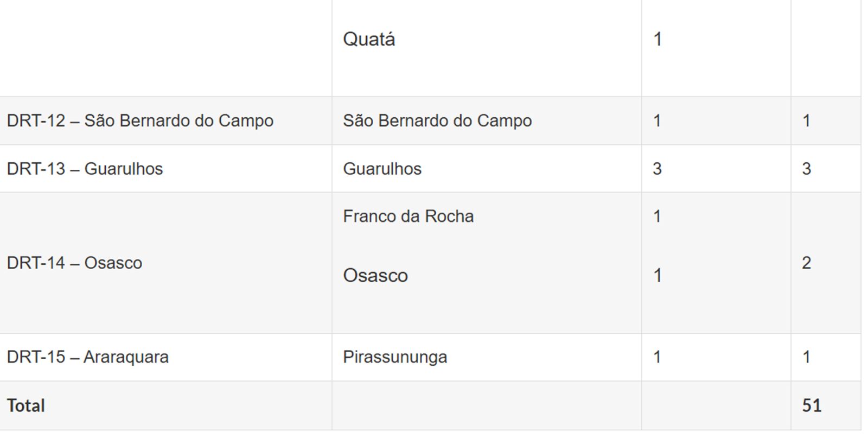The width and height of the screenshot is (868, 439).
Task: Click the city count 3 next to Guarulhos
Action: pyautogui.click(x=657, y=169)
